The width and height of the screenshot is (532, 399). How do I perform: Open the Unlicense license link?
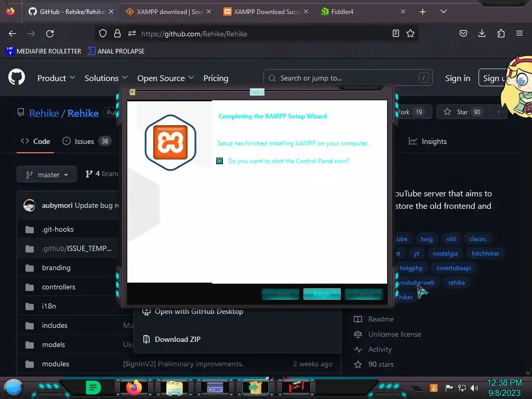tap(395, 334)
